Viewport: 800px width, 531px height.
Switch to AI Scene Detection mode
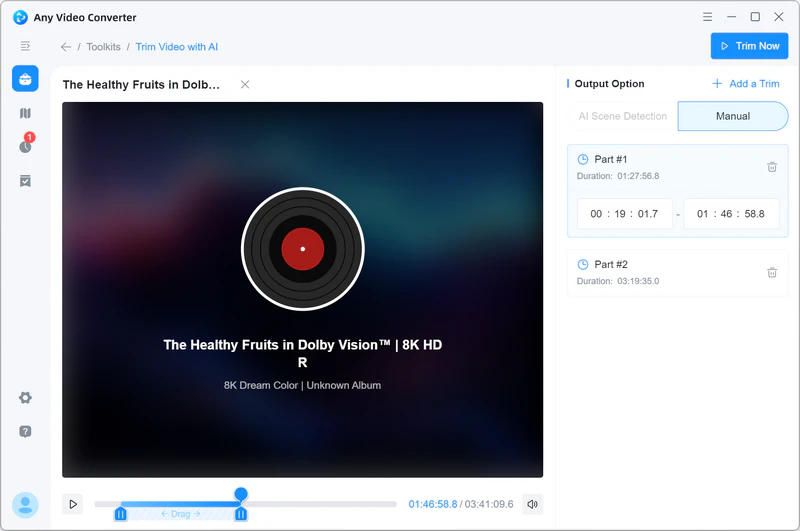coord(622,116)
